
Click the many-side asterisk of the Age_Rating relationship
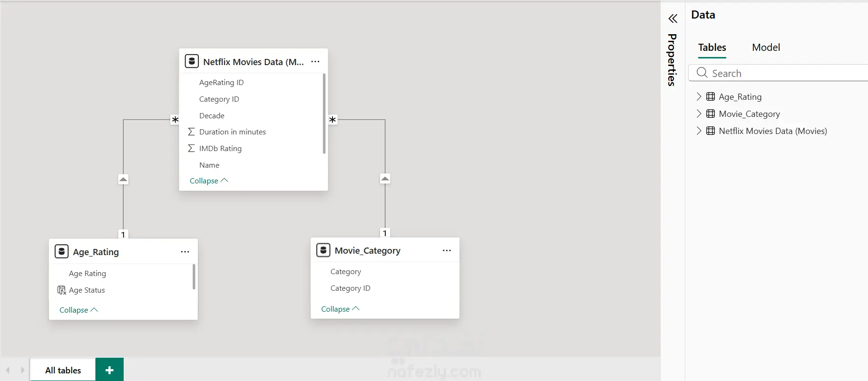pos(175,120)
